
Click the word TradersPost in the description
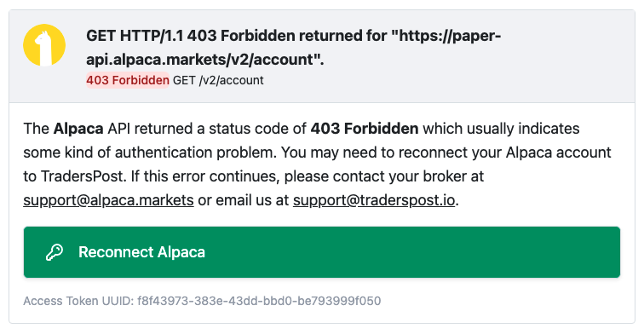click(x=83, y=176)
